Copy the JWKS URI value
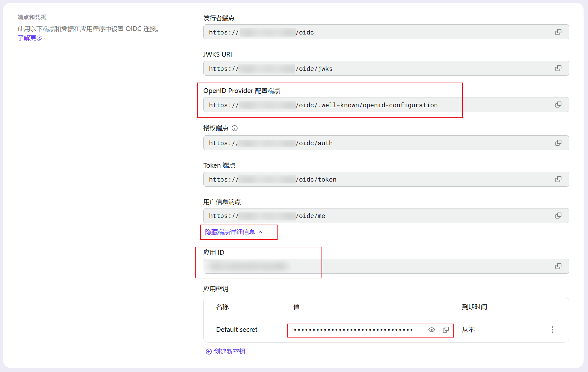This screenshot has height=372, width=588. tap(558, 68)
